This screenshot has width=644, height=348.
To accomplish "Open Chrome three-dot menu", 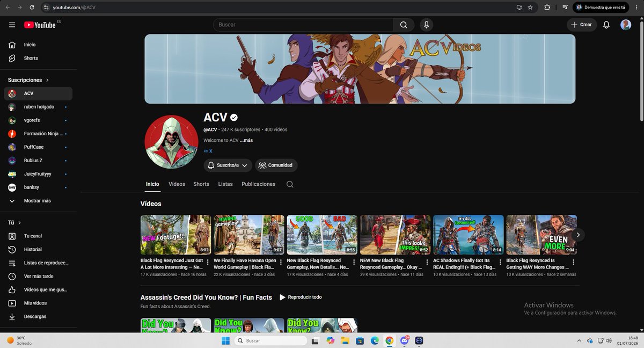I will pyautogui.click(x=637, y=8).
